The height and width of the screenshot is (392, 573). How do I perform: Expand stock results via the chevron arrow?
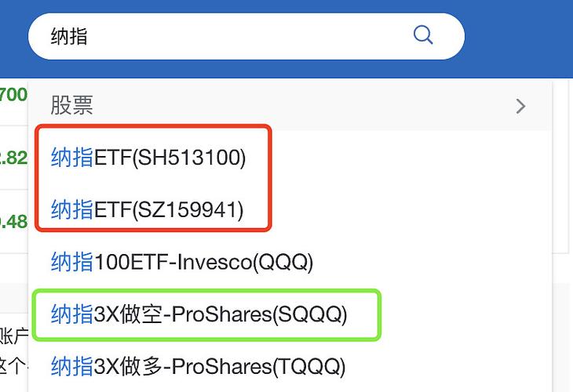pyautogui.click(x=520, y=106)
